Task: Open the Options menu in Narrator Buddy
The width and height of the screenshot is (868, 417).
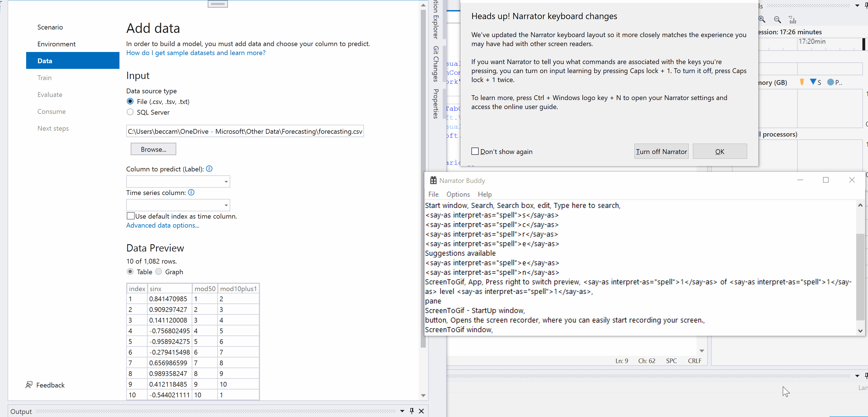Action: click(458, 194)
